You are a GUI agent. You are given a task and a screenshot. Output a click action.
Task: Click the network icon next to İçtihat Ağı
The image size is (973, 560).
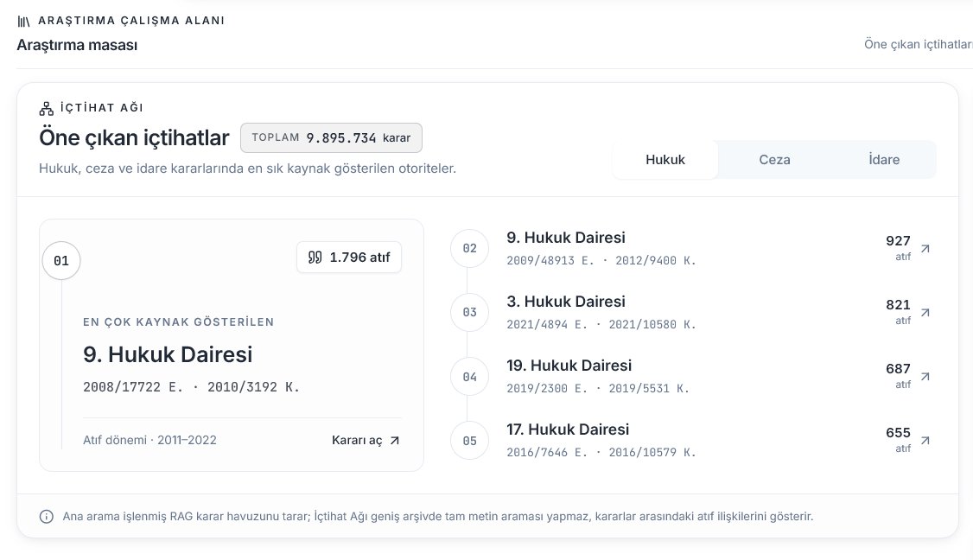pos(47,109)
